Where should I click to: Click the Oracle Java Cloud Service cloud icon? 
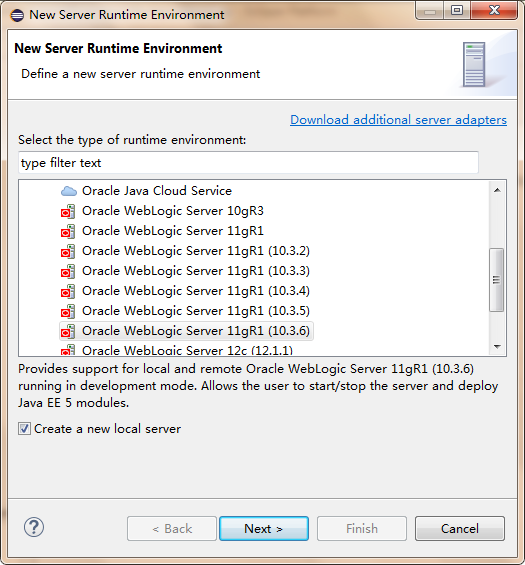tap(68, 191)
